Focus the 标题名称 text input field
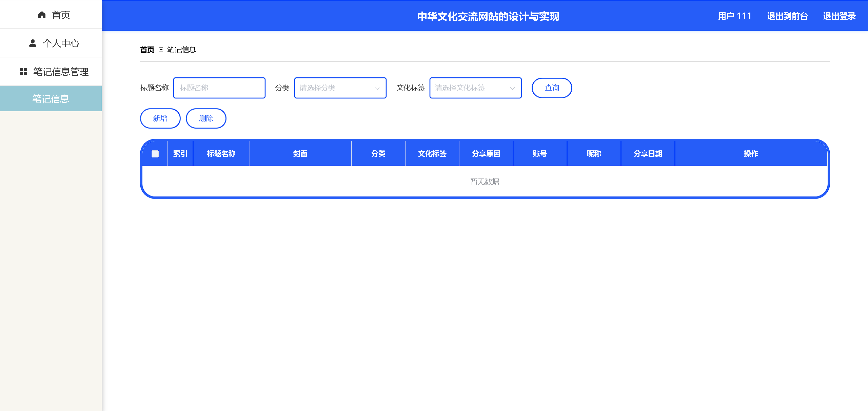868x411 pixels. (219, 88)
